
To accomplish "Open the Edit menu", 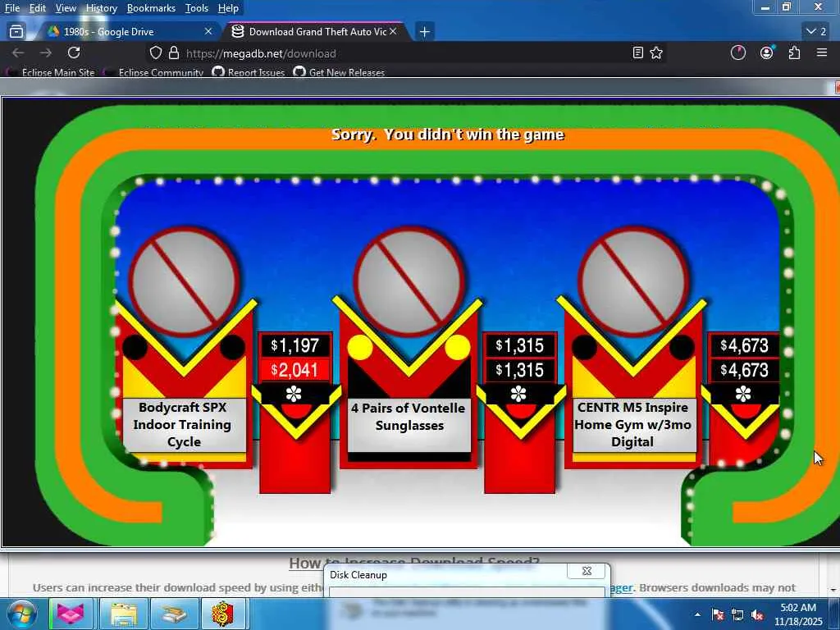I will [37, 8].
